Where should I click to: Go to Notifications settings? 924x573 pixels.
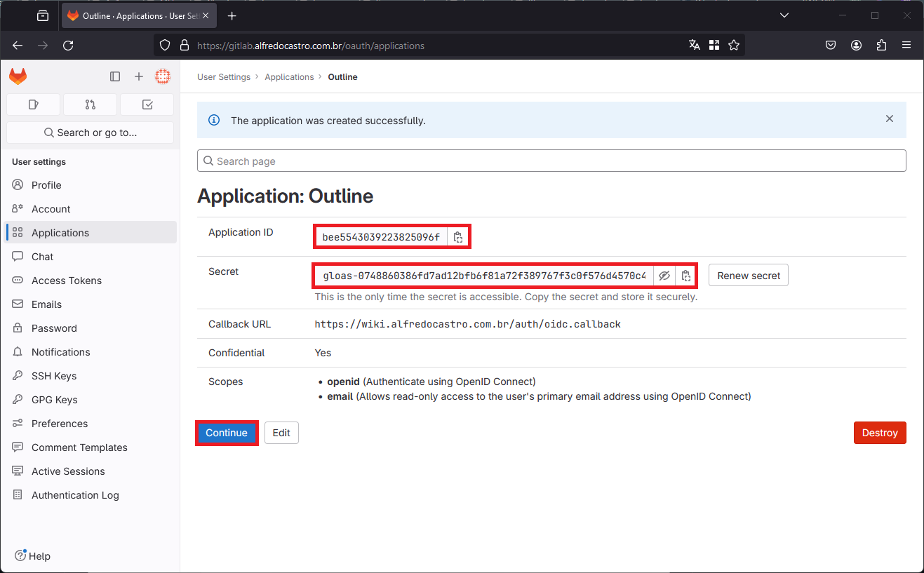pyautogui.click(x=91, y=352)
